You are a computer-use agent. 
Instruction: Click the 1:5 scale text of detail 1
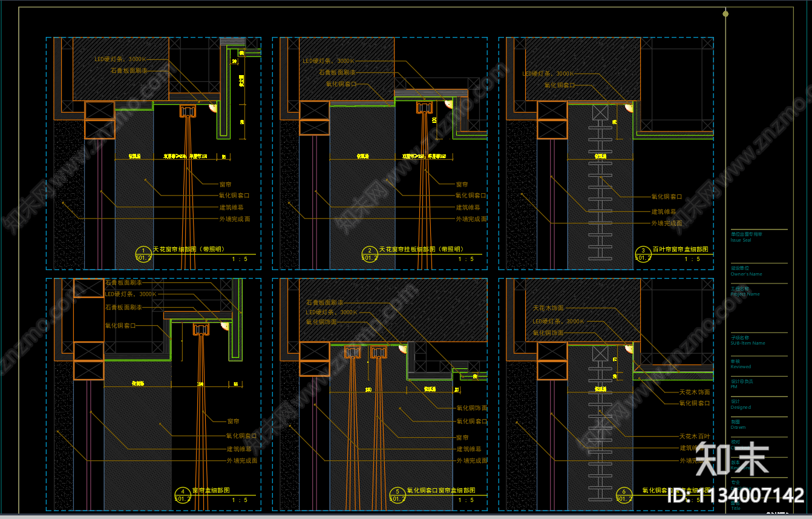point(240,259)
